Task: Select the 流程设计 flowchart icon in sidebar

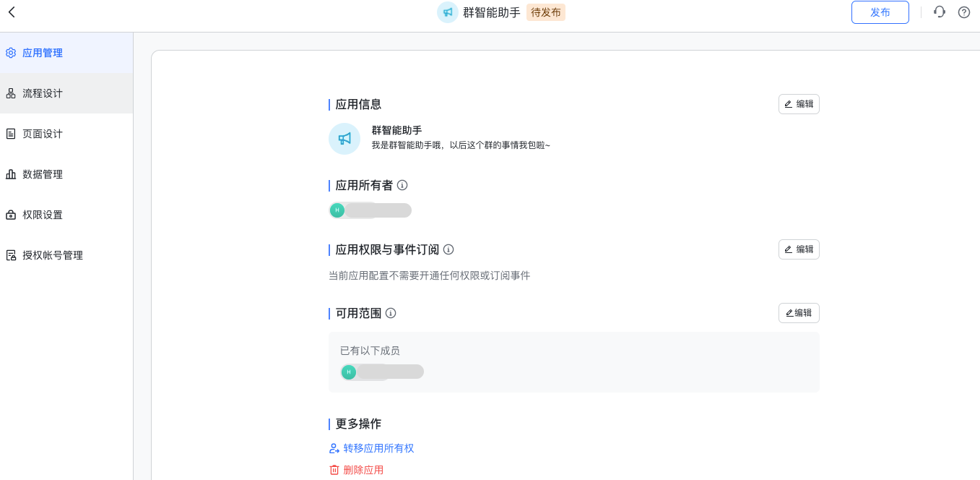Action: click(x=10, y=93)
